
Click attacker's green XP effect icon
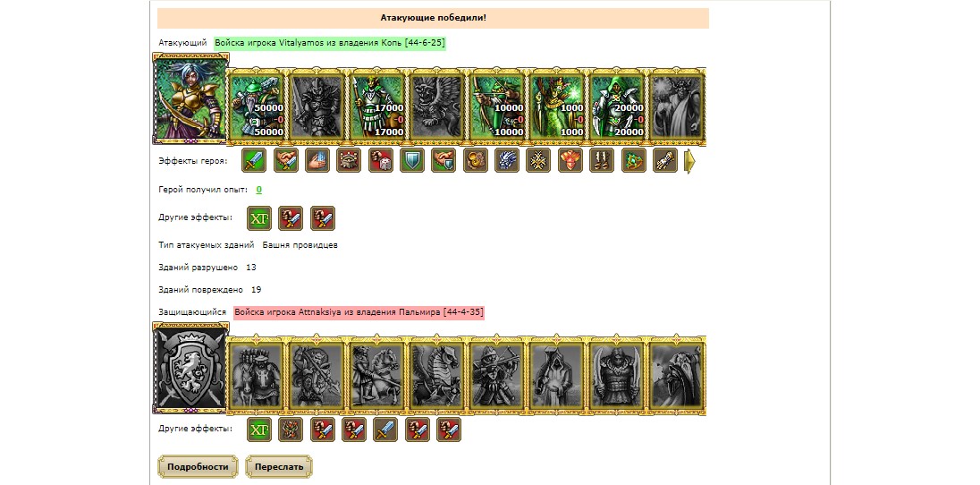pyautogui.click(x=259, y=218)
